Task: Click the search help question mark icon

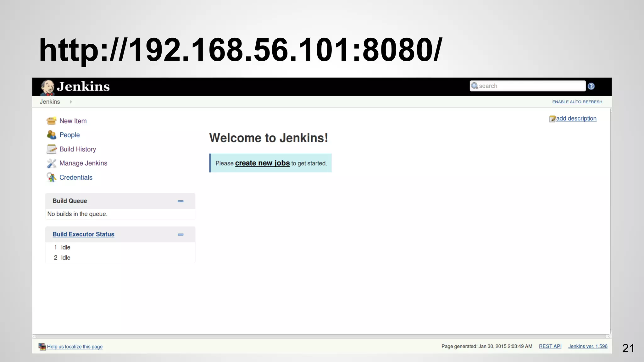Action: (x=591, y=86)
